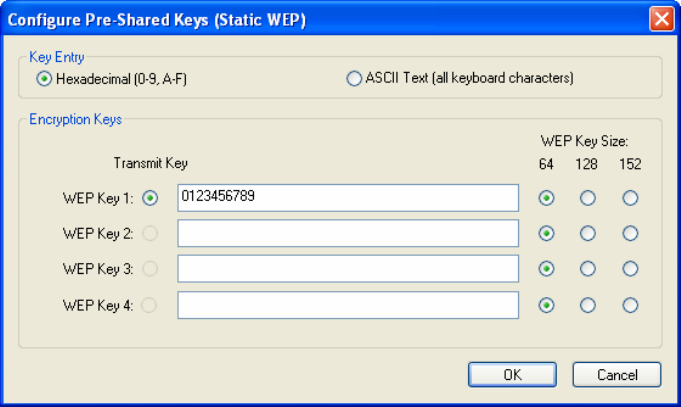Select 64-bit size for WEP Key 4
The image size is (681, 407).
(x=546, y=305)
